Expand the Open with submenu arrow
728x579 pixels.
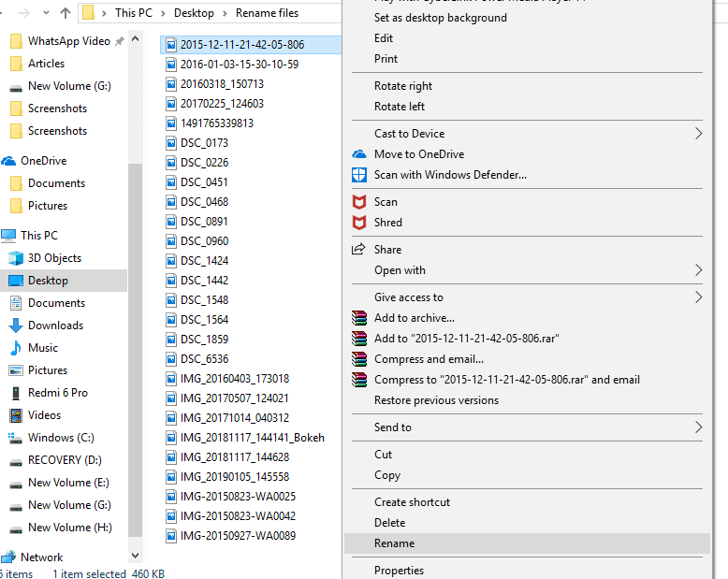[x=698, y=270]
